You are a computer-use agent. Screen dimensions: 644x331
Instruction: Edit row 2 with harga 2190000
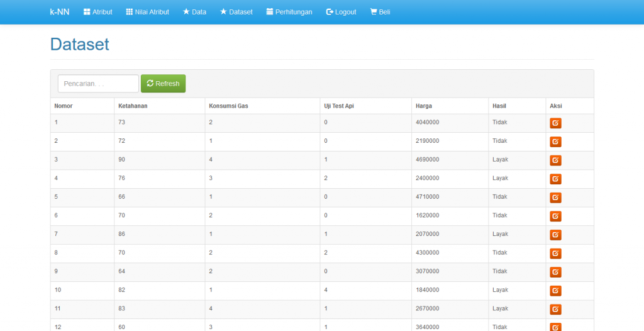point(555,142)
